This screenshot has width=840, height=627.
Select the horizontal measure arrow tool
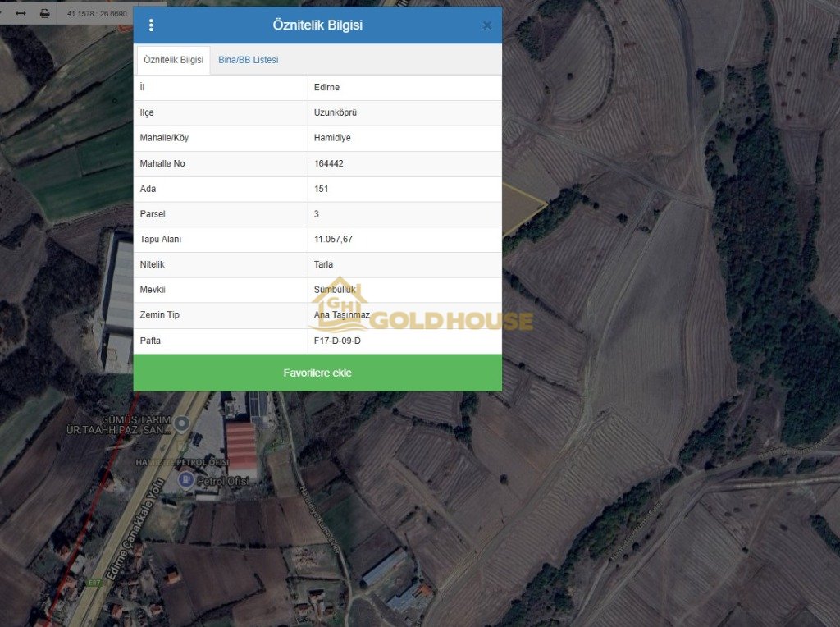(21, 13)
